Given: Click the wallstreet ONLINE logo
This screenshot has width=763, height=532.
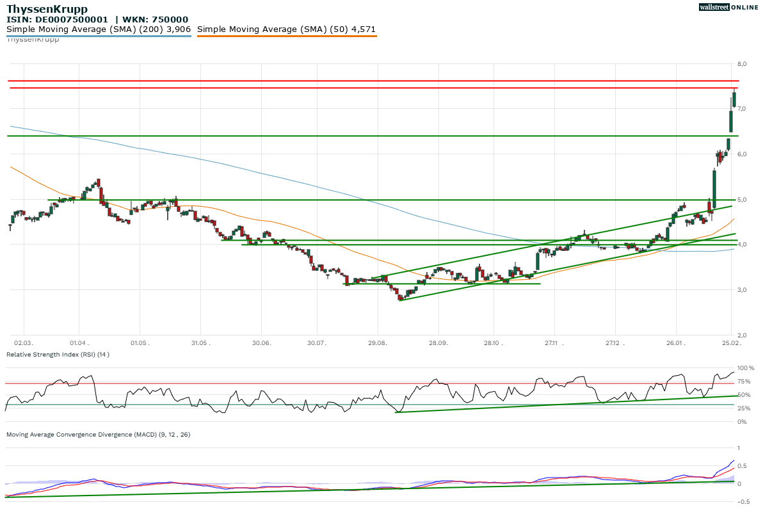Looking at the screenshot, I should click(728, 7).
